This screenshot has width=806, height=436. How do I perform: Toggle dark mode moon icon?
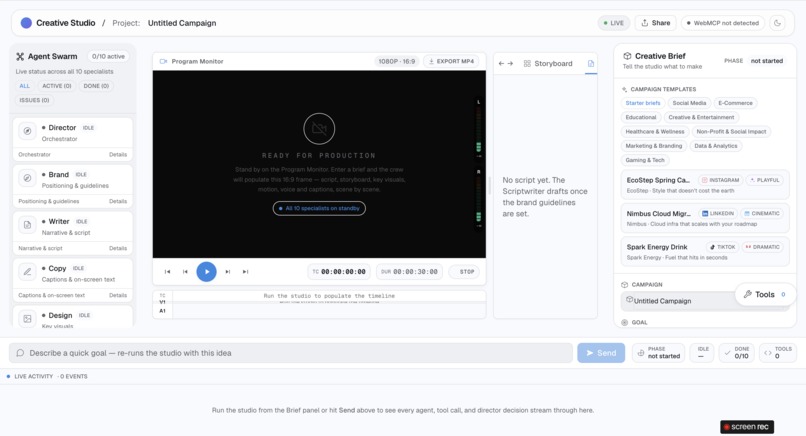tap(777, 23)
